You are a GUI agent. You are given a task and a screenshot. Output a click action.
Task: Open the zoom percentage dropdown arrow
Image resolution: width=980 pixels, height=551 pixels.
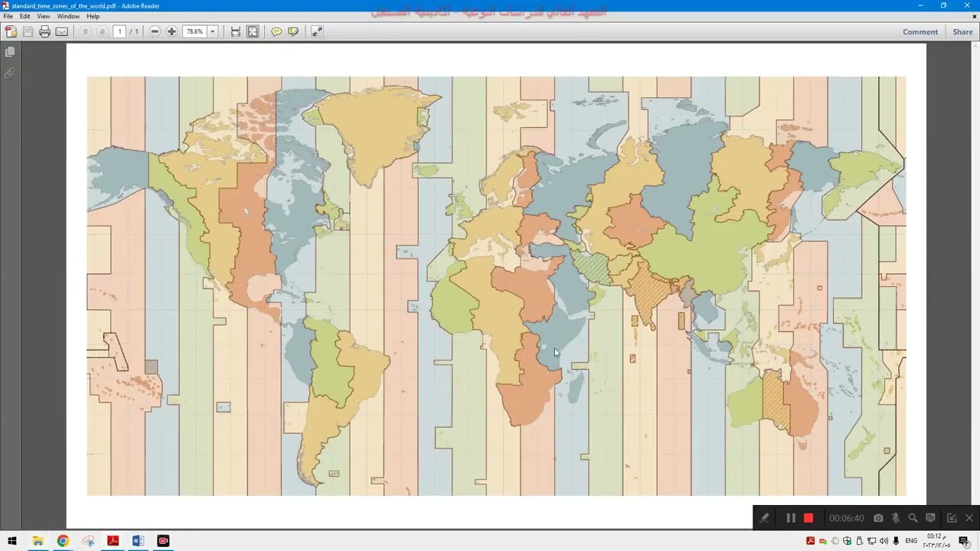tap(212, 31)
